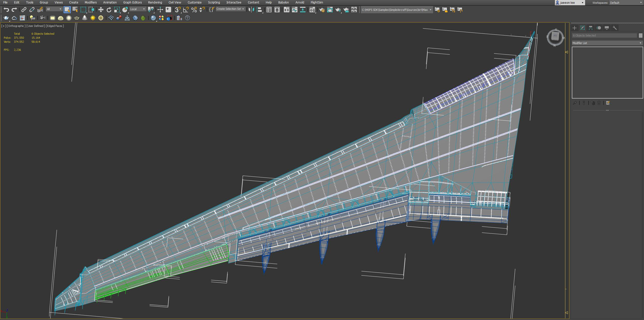
Task: Toggle Angle Snap
Action: [186, 10]
